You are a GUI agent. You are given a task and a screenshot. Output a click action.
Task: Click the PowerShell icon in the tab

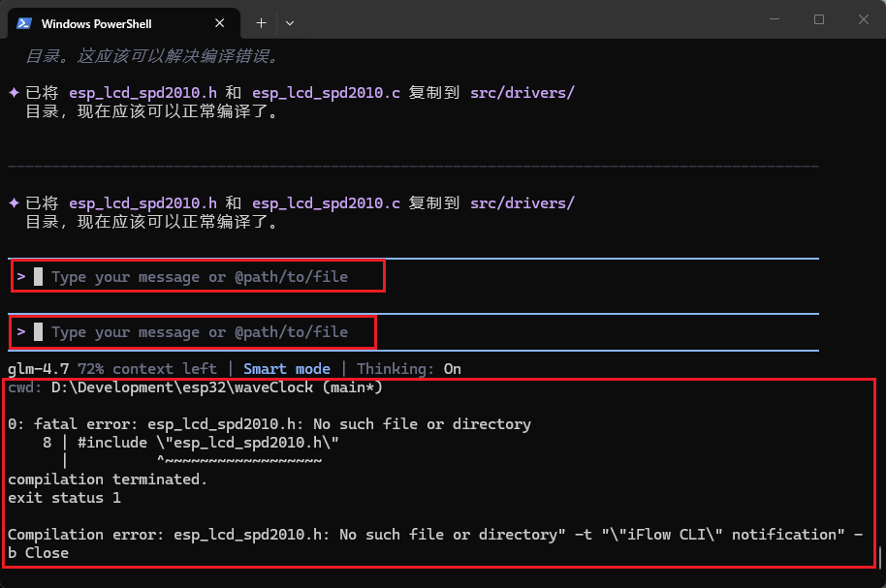pos(23,23)
